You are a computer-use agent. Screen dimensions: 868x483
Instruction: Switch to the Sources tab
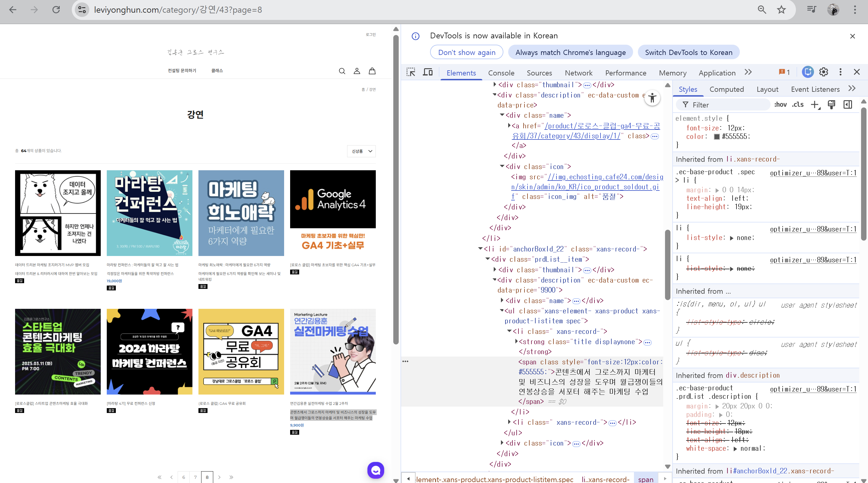coord(539,73)
